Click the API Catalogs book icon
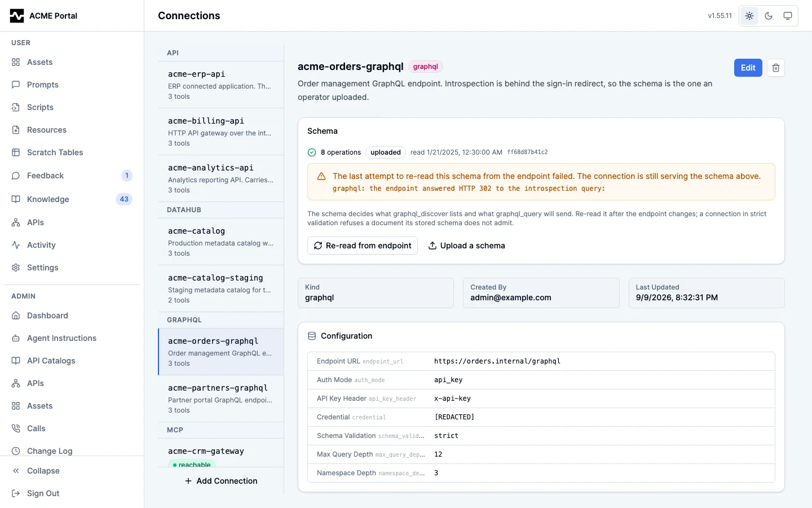The image size is (812, 508). (x=16, y=361)
